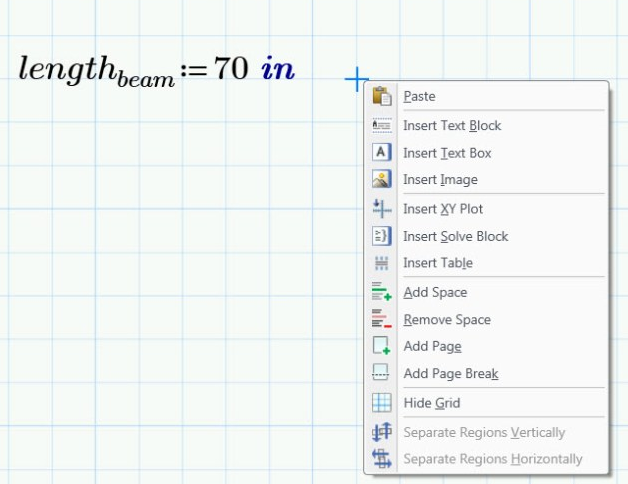Choose Paste from the context menu
628x484 pixels.
419,97
